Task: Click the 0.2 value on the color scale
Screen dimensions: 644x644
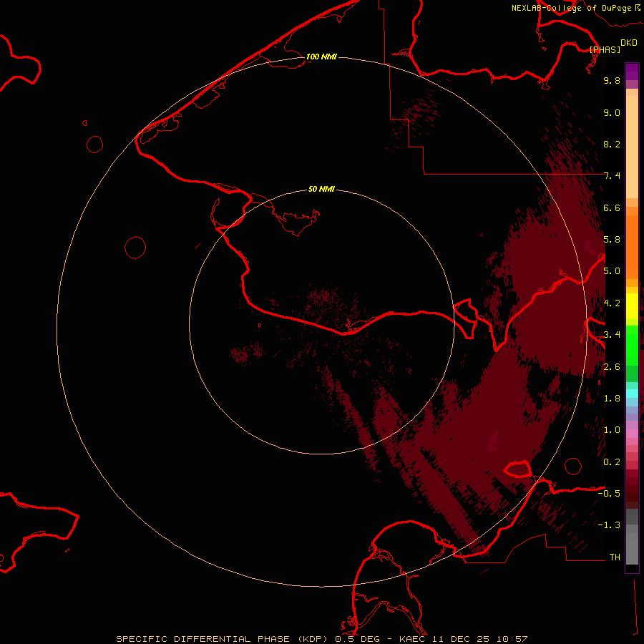Action: pos(612,462)
